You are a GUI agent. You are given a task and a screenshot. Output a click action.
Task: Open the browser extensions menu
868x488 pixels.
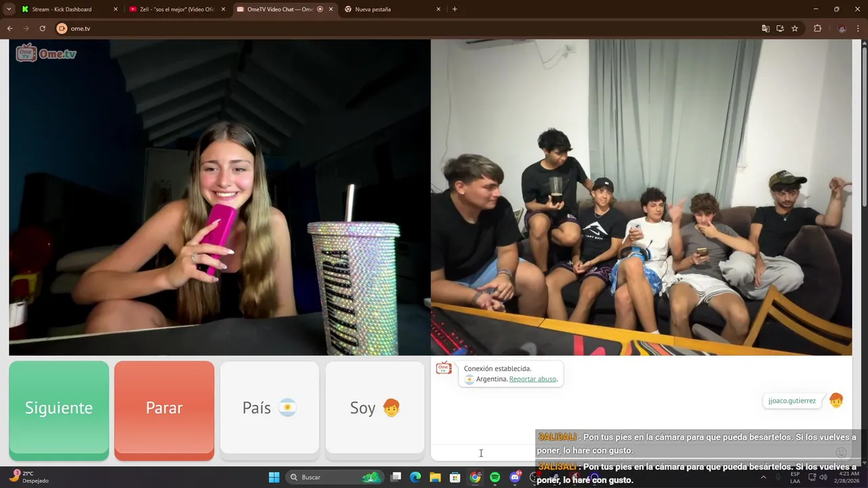click(817, 28)
